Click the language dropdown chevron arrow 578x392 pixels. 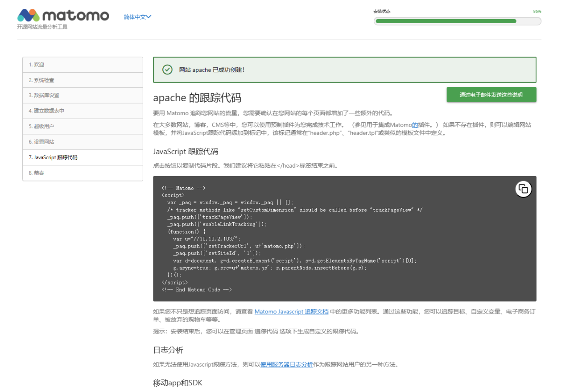click(x=149, y=17)
